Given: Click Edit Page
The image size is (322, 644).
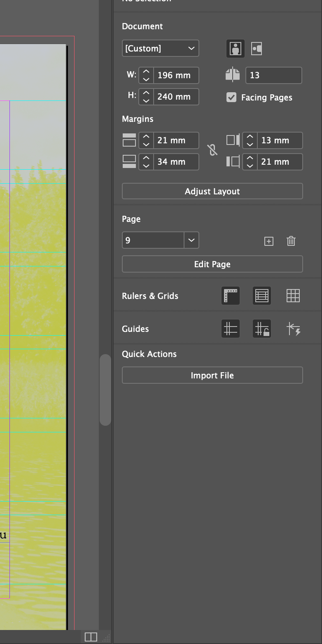Looking at the screenshot, I should 212,264.
